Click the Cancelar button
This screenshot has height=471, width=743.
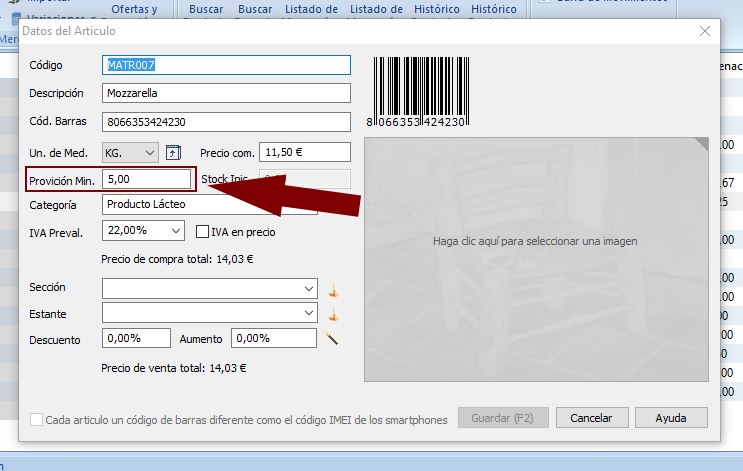pos(592,418)
